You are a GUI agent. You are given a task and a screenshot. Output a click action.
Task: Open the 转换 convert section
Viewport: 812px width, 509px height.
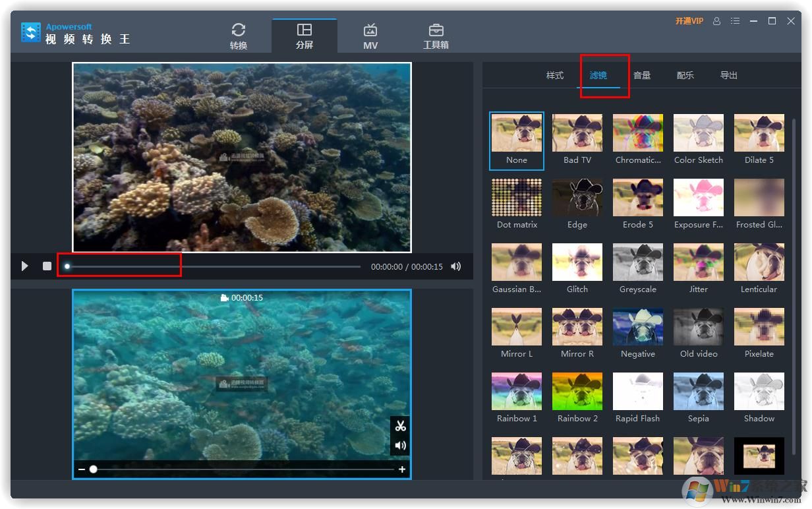(239, 36)
